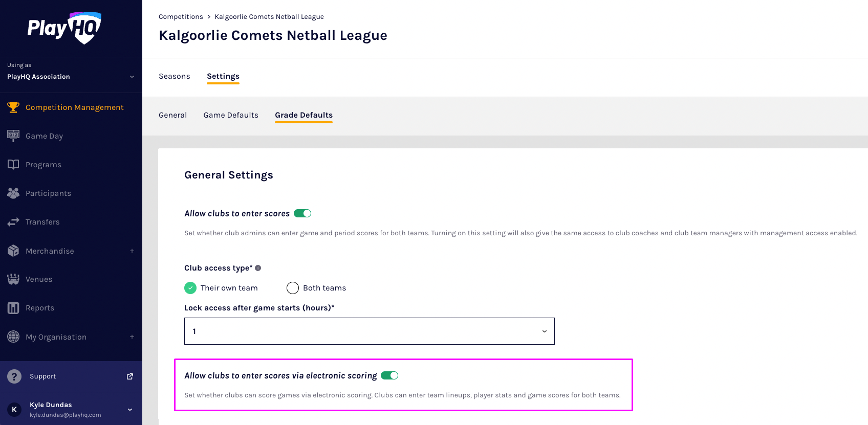Expand the Merchandise submenu plus
Screen dimensions: 868x425
132,251
